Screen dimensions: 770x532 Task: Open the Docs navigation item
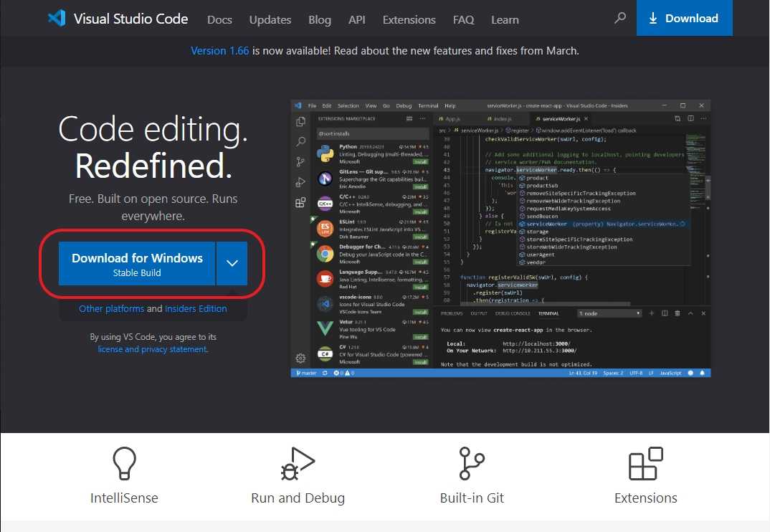219,19
